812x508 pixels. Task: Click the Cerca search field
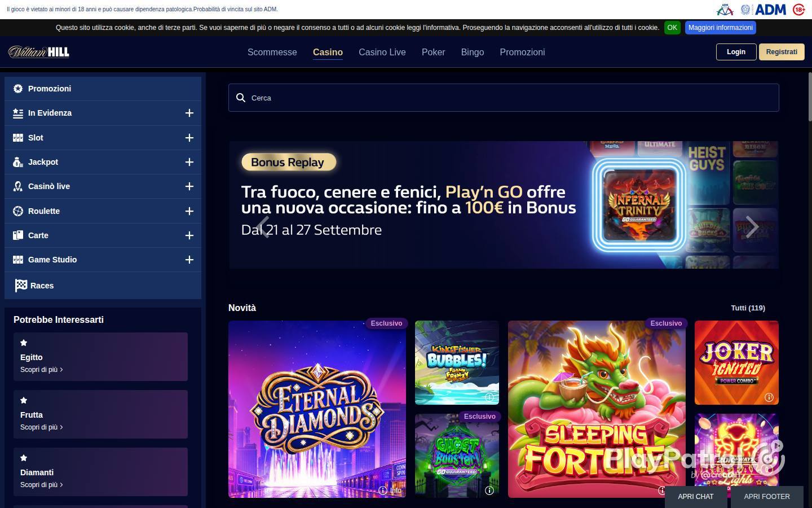click(x=504, y=98)
